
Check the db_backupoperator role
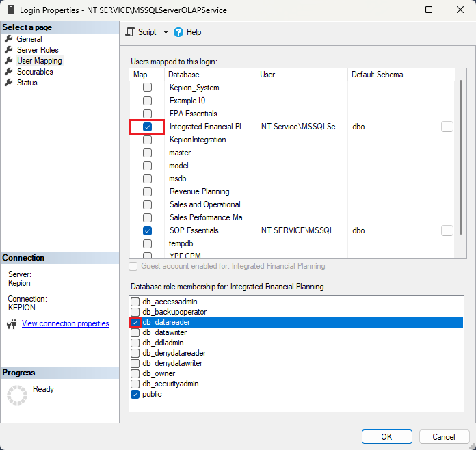click(x=135, y=312)
